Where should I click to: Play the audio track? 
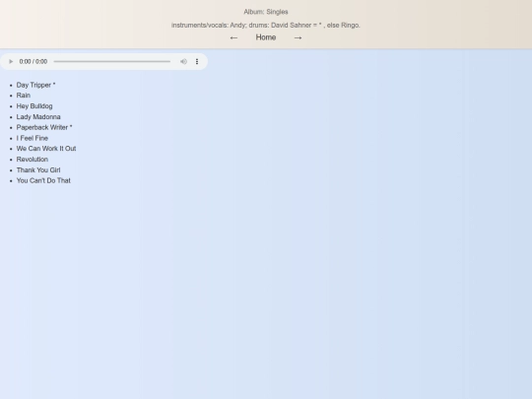click(11, 61)
